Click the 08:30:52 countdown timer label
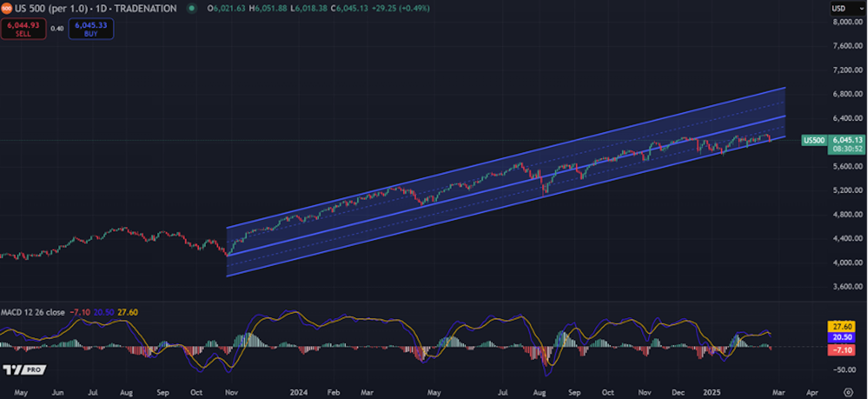 847,149
